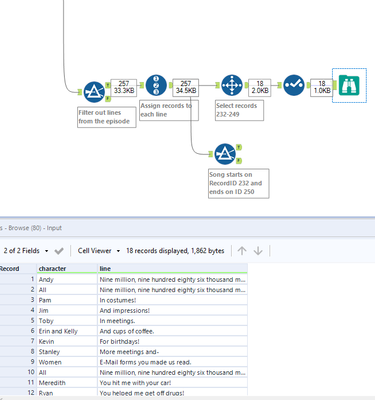Viewport: 375px width, 400px height.
Task: Click the 'line' column header
Action: [173, 268]
